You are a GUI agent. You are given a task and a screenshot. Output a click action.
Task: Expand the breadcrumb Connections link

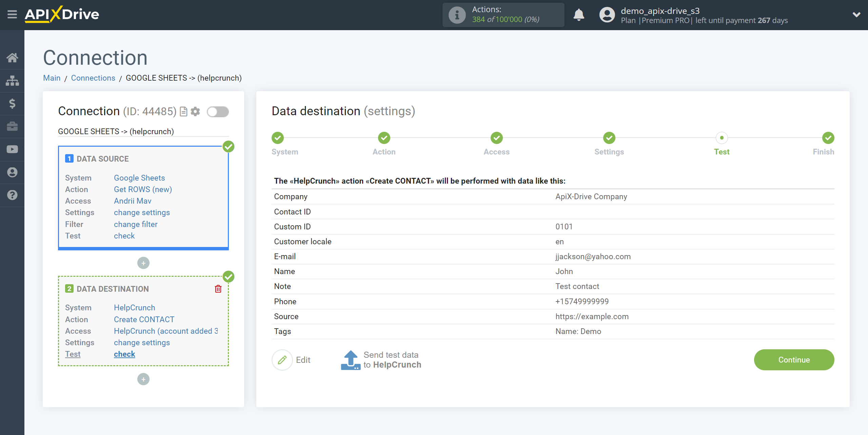(93, 78)
